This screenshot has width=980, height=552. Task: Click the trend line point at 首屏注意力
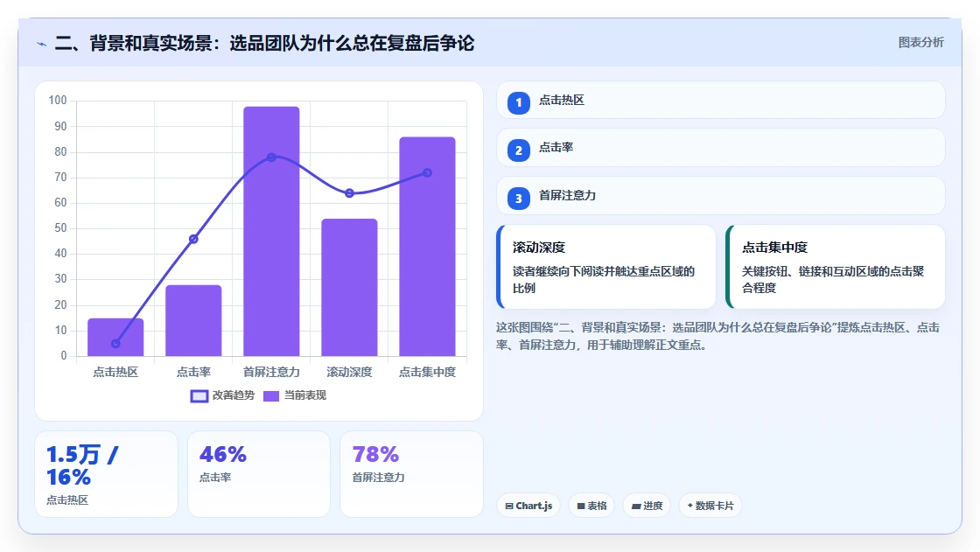271,157
